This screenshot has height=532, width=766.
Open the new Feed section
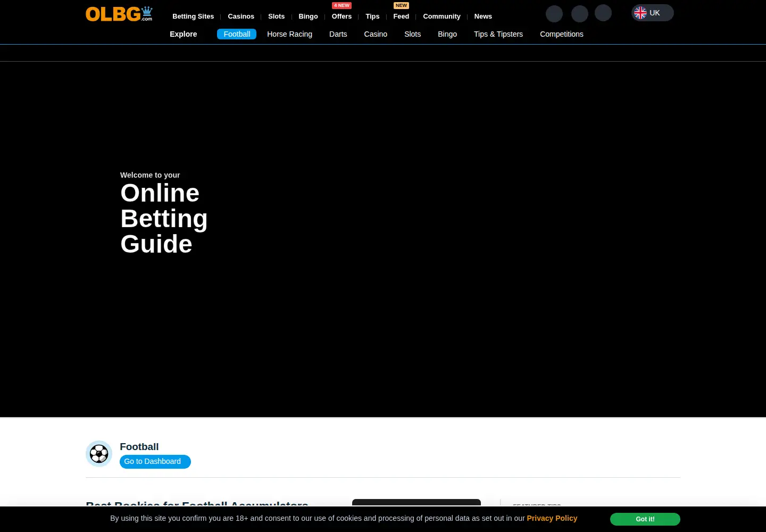[x=401, y=16]
